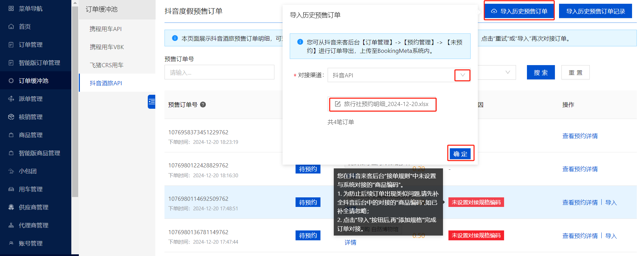Image resolution: width=644 pixels, height=256 pixels.
Task: Collapse the submenu with the blue toggle icon
Action: (x=152, y=102)
